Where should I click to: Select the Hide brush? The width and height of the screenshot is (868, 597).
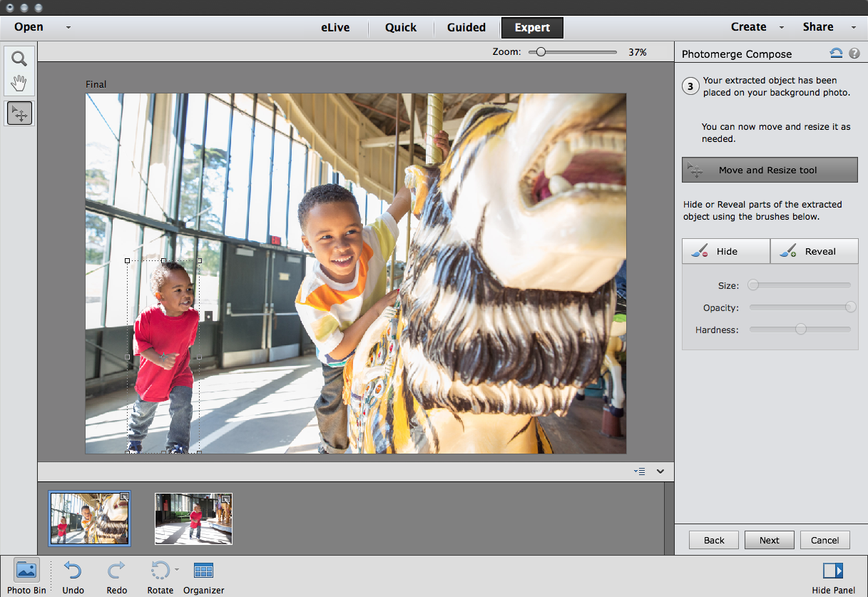pos(725,251)
